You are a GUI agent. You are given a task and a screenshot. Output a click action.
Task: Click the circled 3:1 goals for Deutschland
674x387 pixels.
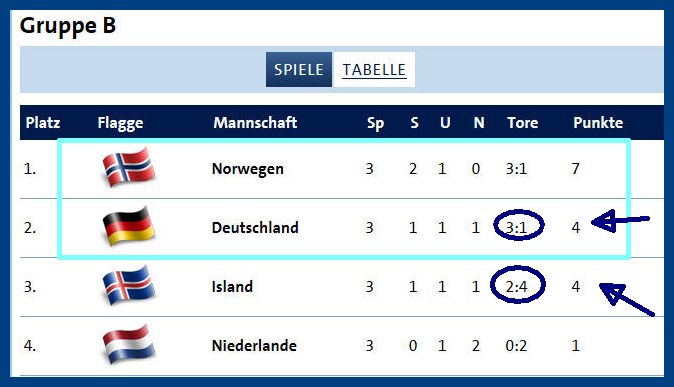pyautogui.click(x=518, y=226)
